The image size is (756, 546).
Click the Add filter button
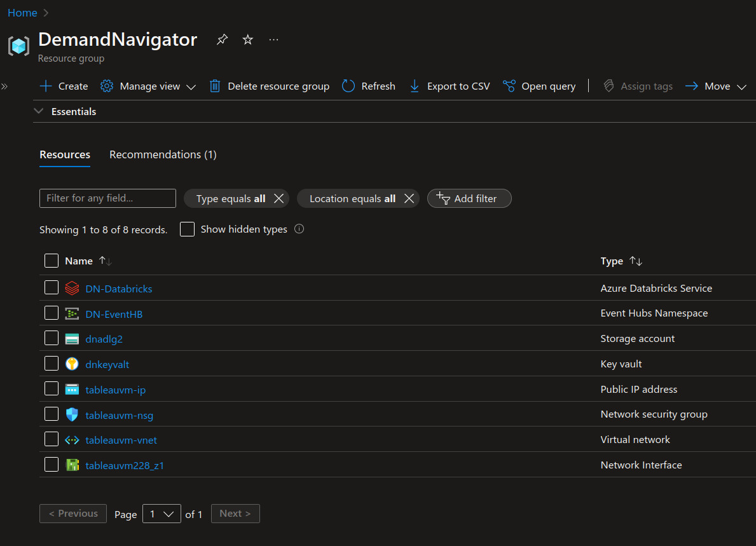(469, 198)
